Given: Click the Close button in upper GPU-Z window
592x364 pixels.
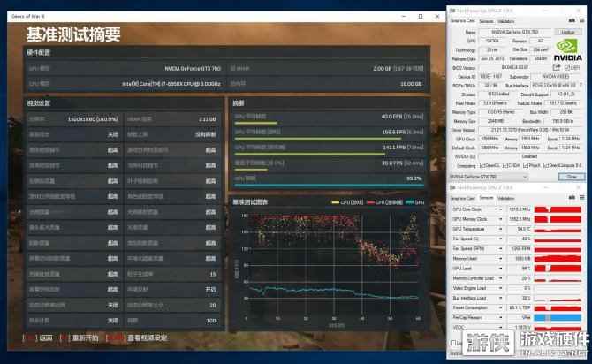Looking at the screenshot, I should 572,177.
